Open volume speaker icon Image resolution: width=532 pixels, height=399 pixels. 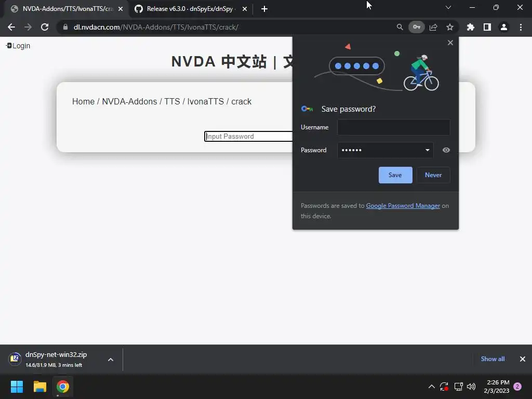pyautogui.click(x=471, y=387)
